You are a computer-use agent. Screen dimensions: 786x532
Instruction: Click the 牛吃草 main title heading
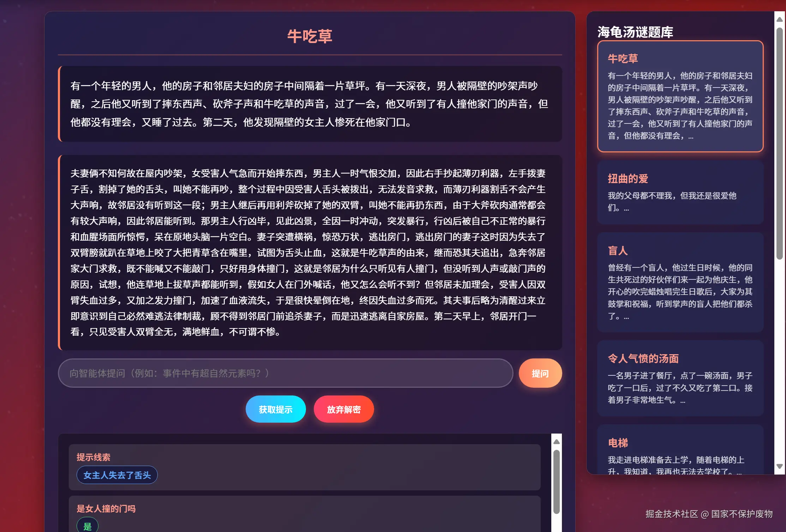pyautogui.click(x=310, y=36)
